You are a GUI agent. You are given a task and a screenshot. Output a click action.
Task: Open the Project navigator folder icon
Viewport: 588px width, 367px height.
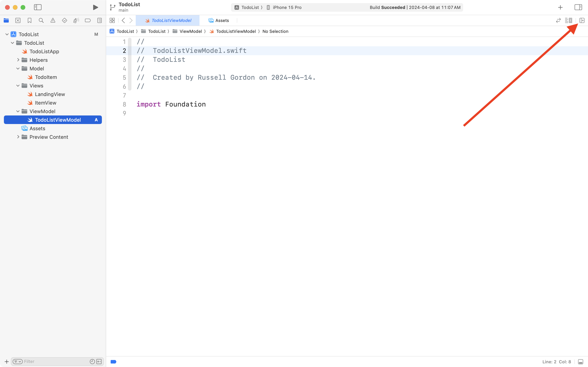(x=6, y=20)
